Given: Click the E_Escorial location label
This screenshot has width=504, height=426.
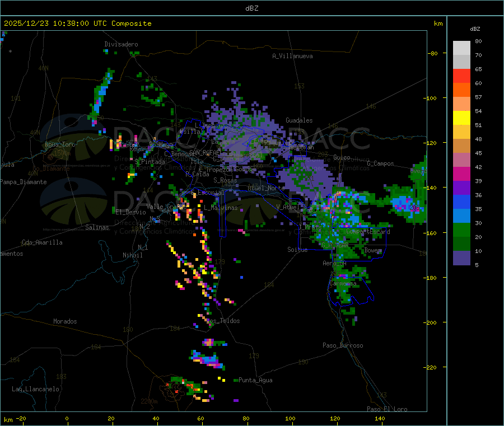Looking at the screenshot, I should click(x=208, y=193).
